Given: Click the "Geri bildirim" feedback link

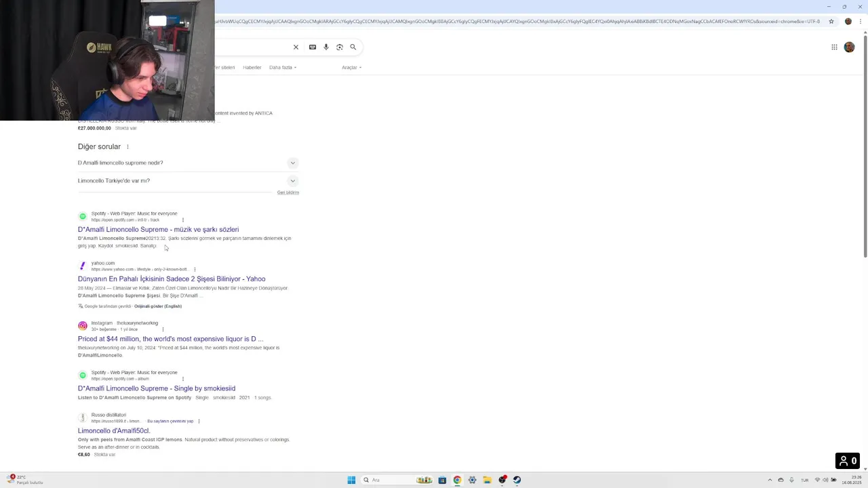Looking at the screenshot, I should tap(288, 192).
